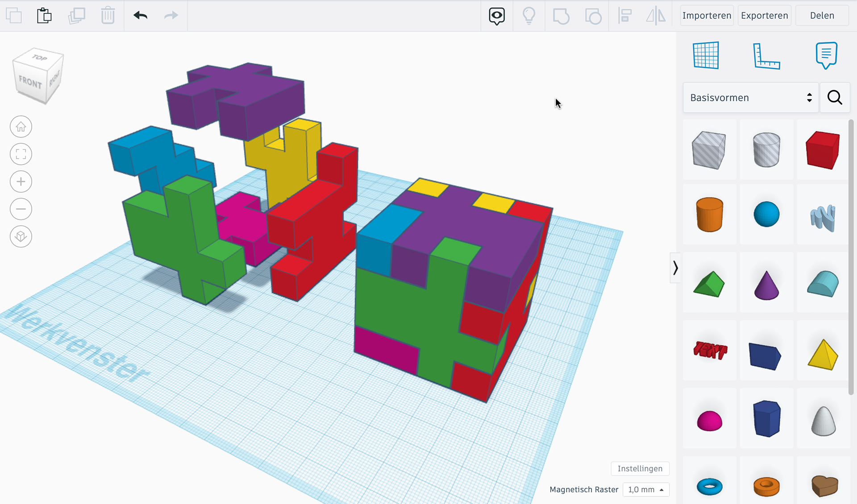Collapse the shapes panel with chevron
This screenshot has width=857, height=504.
tap(675, 268)
